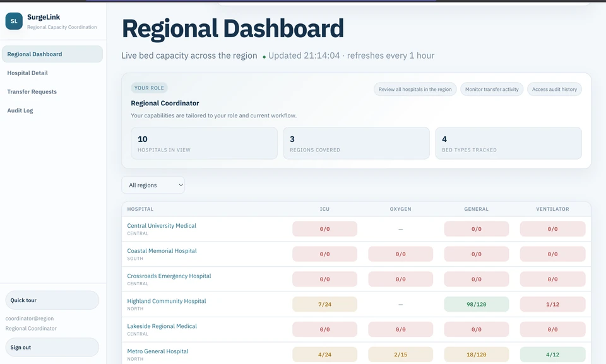Screen dimensions: 606x364
Task: Click Metro General Ventilator cell 4/12
Action: coord(553,355)
